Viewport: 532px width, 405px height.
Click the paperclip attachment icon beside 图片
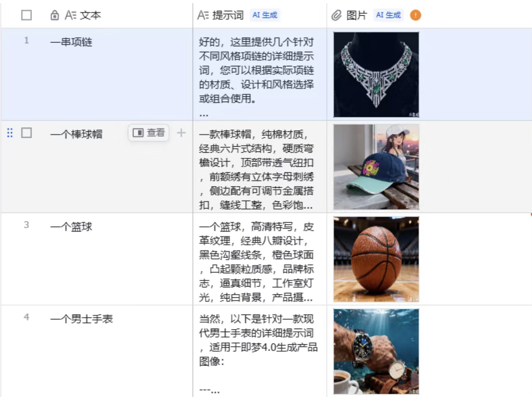[336, 15]
